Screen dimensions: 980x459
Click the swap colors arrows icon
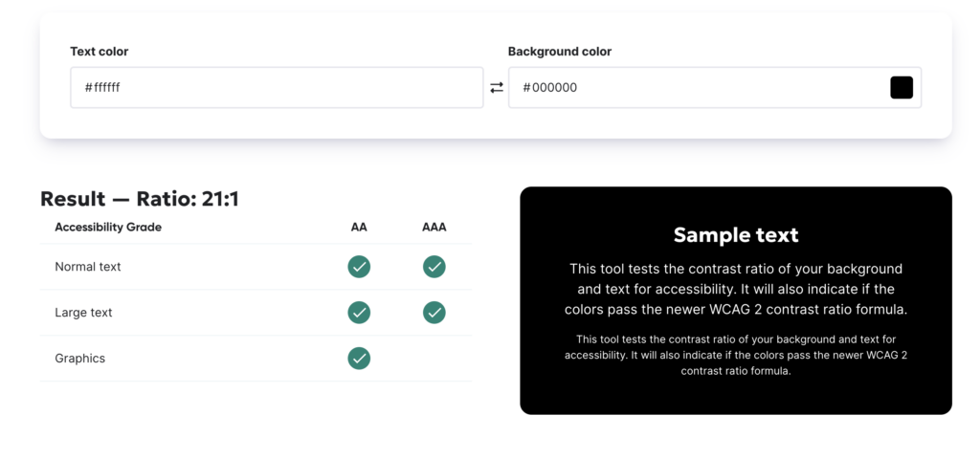[497, 88]
